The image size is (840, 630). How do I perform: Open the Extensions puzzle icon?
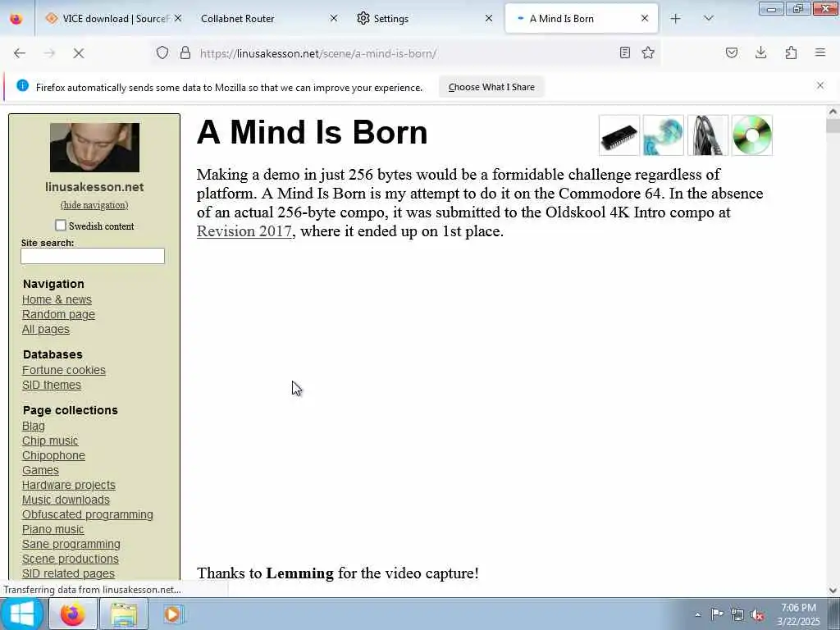pyautogui.click(x=791, y=52)
